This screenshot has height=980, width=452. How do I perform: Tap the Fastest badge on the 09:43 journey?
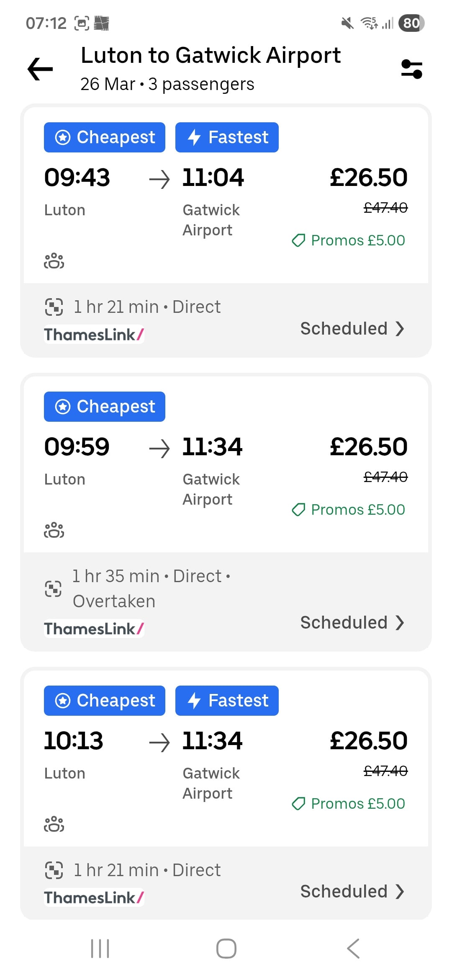227,137
